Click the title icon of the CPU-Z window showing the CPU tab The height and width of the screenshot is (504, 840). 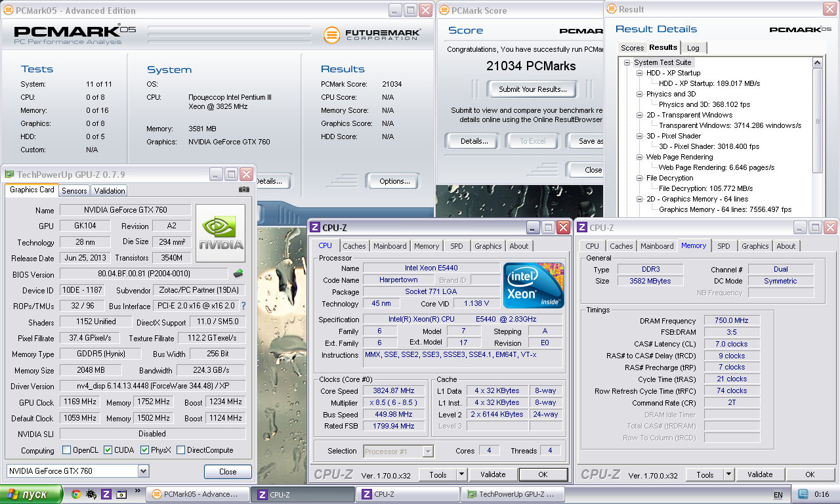pyautogui.click(x=315, y=228)
